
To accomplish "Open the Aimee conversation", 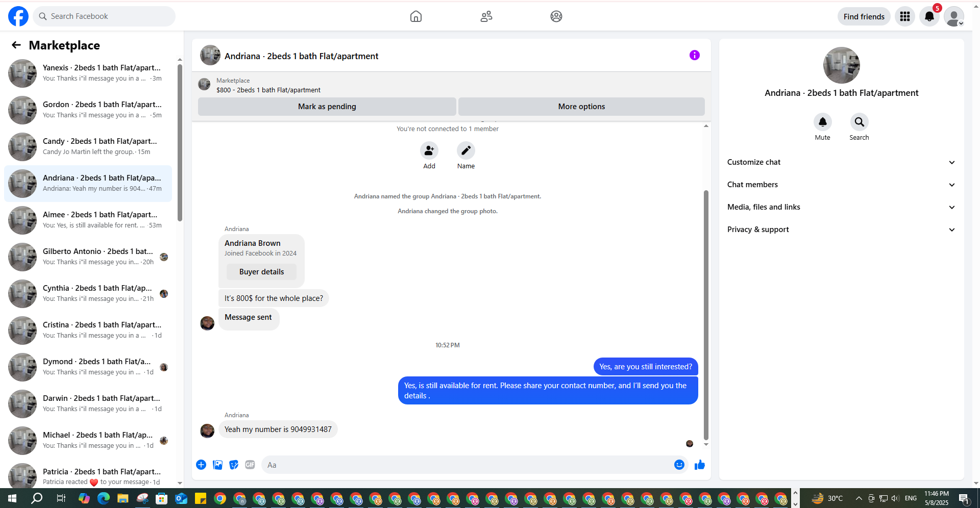I will click(x=88, y=220).
